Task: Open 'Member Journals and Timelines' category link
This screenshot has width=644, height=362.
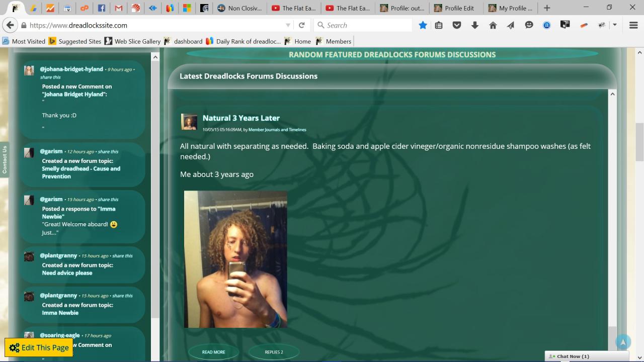Action: tap(277, 130)
